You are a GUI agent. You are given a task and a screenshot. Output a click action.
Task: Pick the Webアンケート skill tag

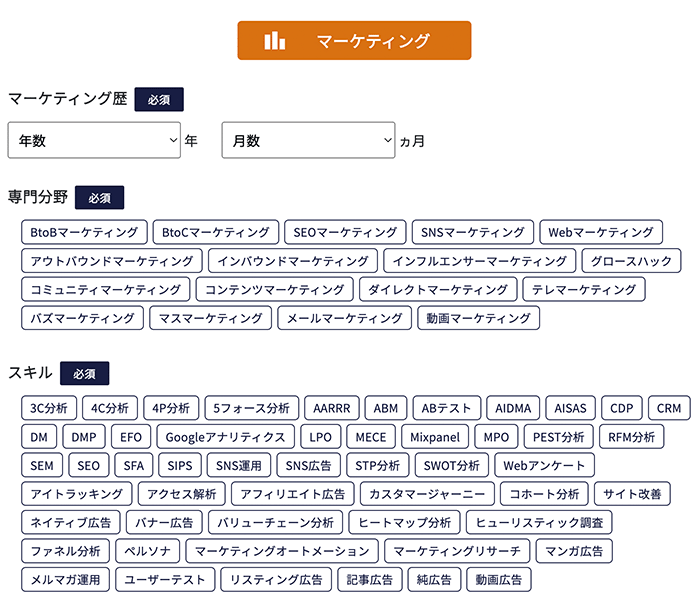point(544,465)
